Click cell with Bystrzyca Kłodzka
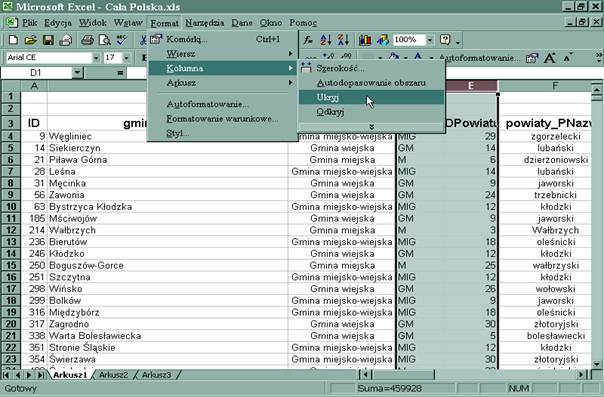This screenshot has width=604, height=397. point(168,207)
